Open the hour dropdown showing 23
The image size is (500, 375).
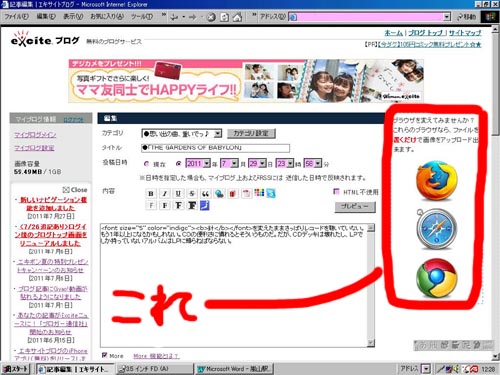tap(290, 163)
